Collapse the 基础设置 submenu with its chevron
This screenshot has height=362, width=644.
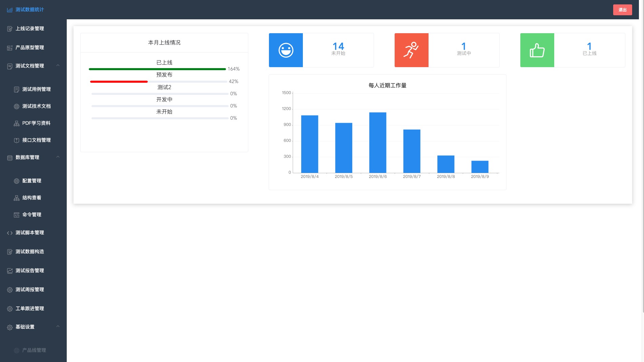click(x=58, y=326)
